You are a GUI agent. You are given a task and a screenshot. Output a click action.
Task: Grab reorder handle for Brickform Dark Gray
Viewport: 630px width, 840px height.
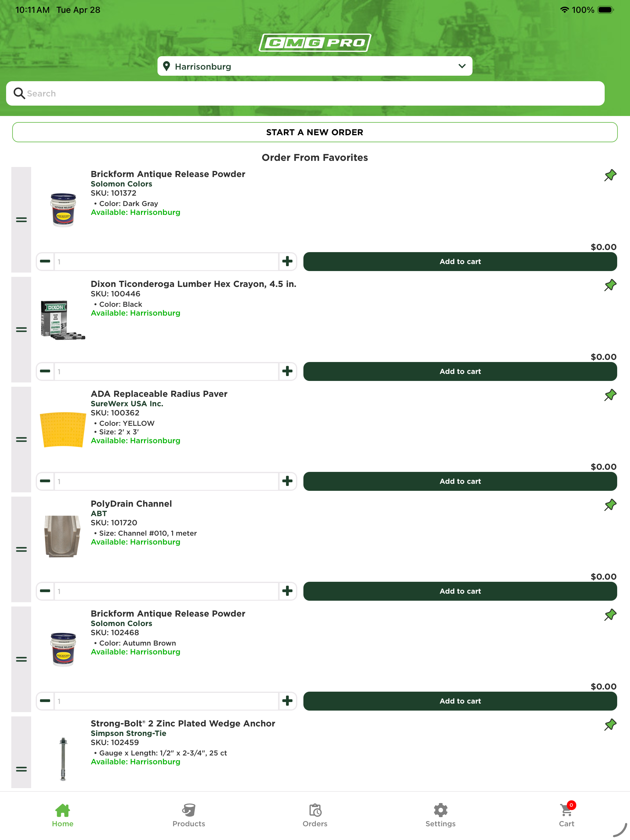[x=21, y=220]
